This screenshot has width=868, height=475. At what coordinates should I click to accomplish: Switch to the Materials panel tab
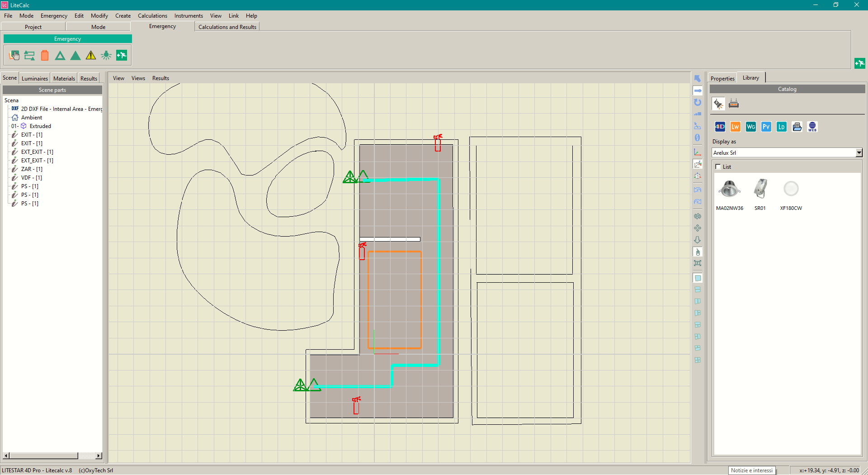pyautogui.click(x=64, y=79)
